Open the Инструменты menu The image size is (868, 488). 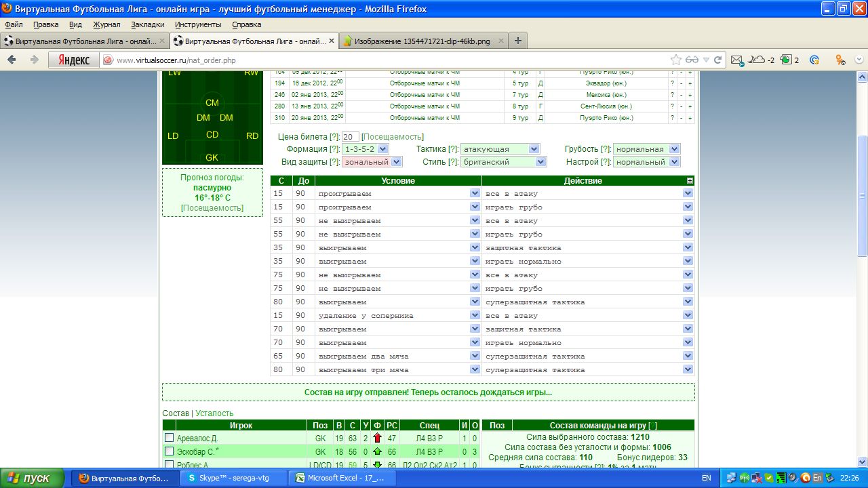[198, 24]
